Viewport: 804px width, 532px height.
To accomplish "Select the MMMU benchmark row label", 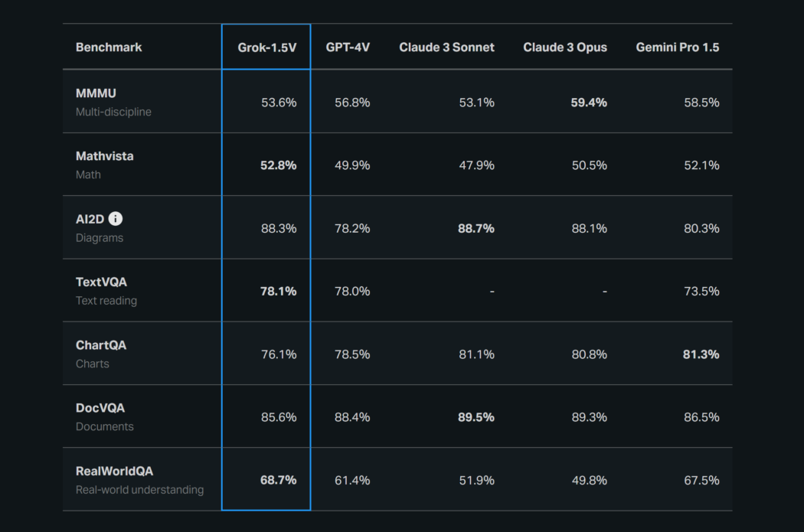I will point(96,93).
